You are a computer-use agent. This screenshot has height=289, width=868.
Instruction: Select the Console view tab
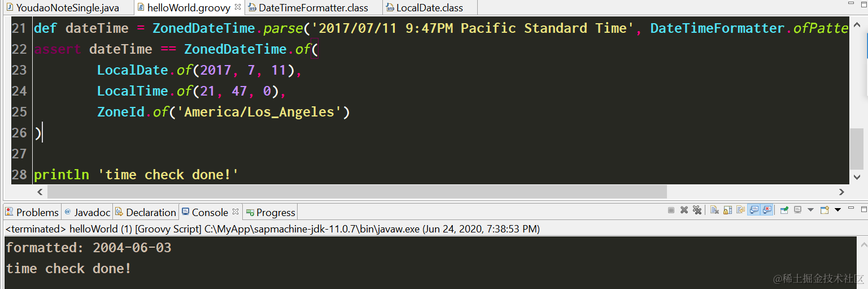(x=210, y=212)
